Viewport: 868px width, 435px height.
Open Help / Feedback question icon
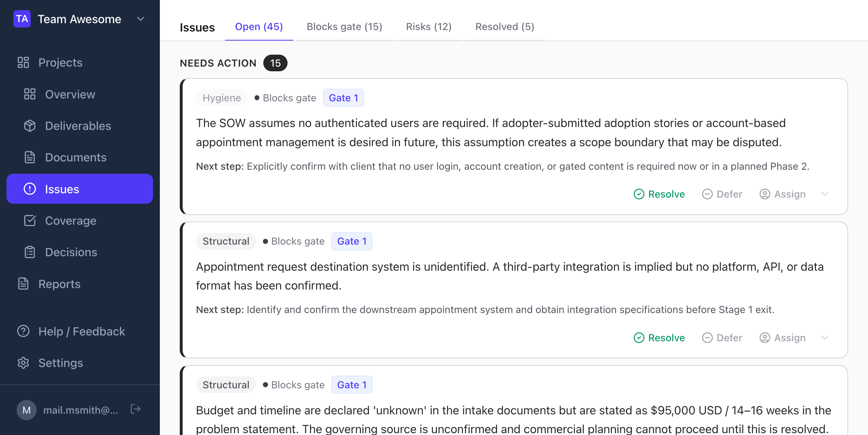[23, 331]
